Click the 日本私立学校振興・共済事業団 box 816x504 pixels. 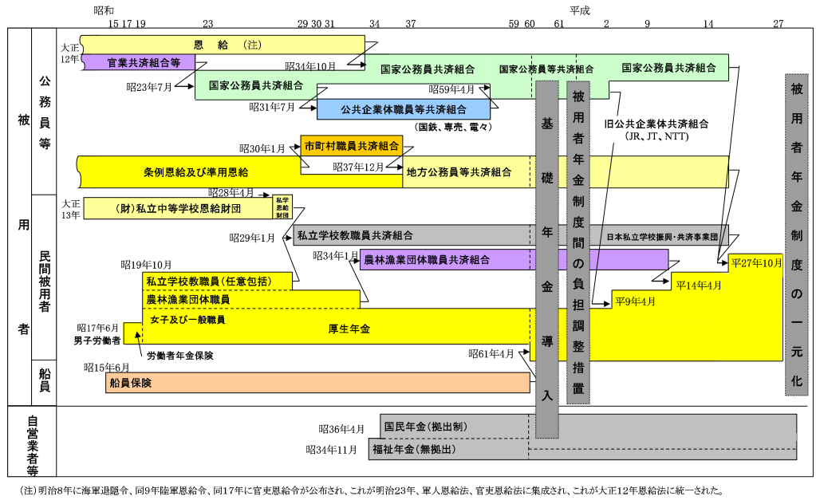click(662, 237)
